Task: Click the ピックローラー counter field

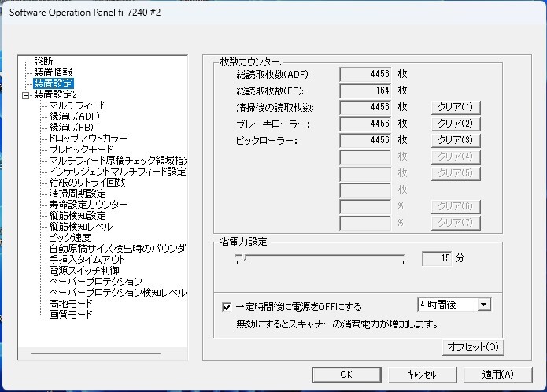Action: 365,140
